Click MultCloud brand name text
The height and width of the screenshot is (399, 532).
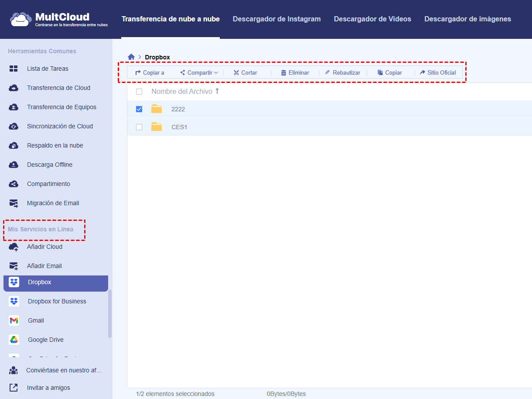[62, 17]
